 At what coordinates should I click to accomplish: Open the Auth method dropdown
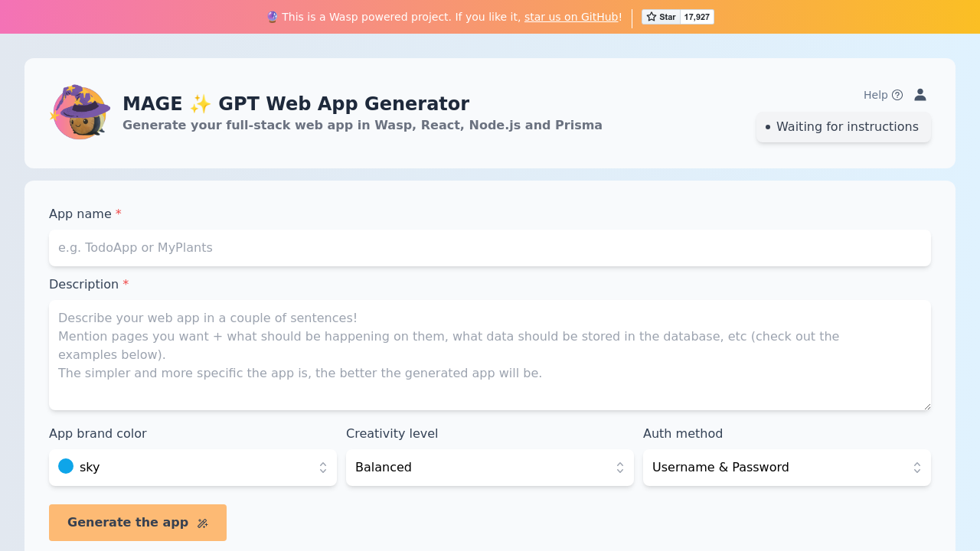point(786,467)
